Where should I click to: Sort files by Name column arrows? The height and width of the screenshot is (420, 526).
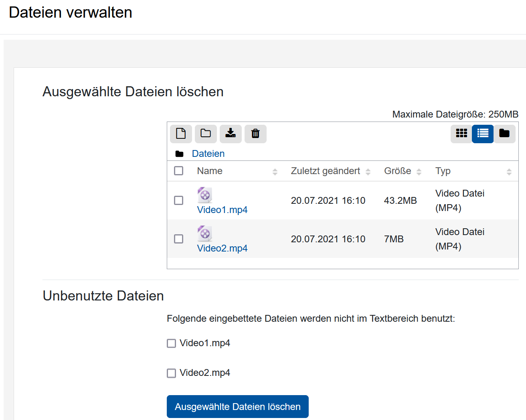click(x=275, y=172)
